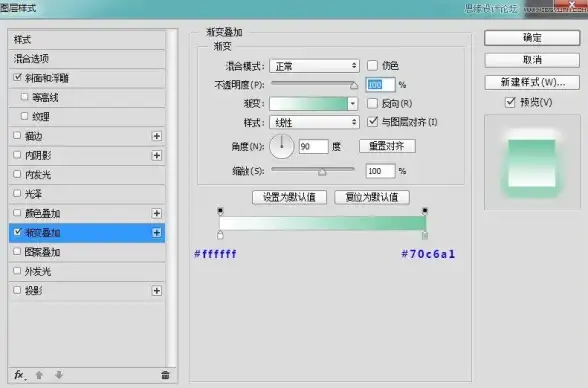Click the 确定 OK button

pos(532,38)
